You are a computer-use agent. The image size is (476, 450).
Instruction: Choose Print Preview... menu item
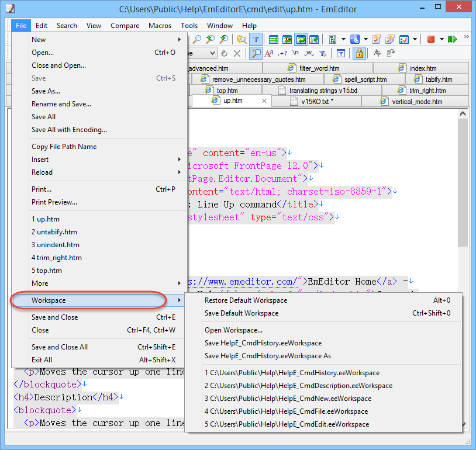coord(99,202)
